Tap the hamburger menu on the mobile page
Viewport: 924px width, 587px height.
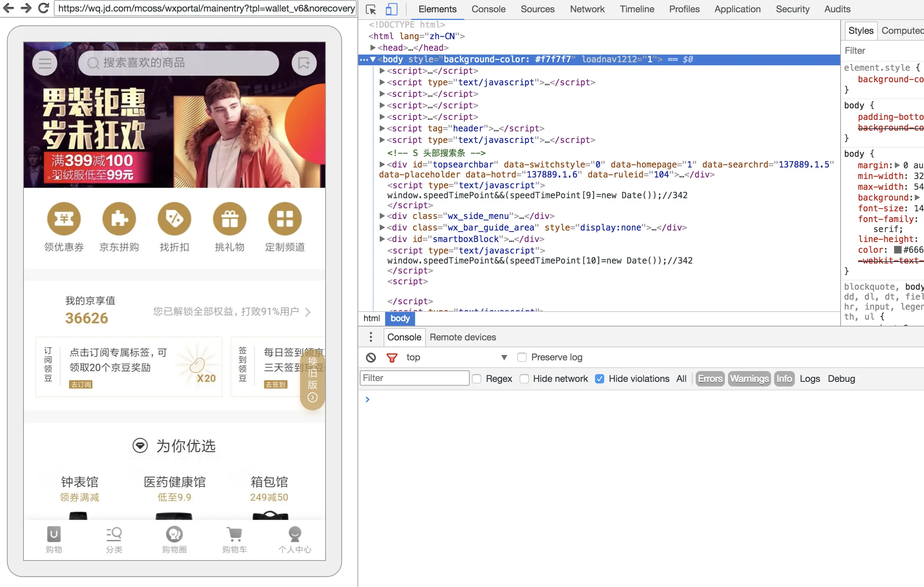[45, 63]
